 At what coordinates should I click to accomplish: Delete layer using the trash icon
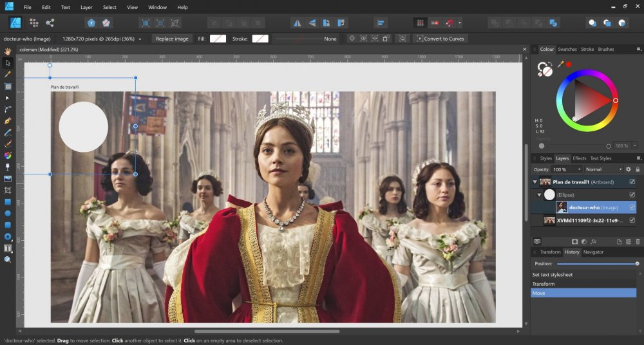coord(638,241)
